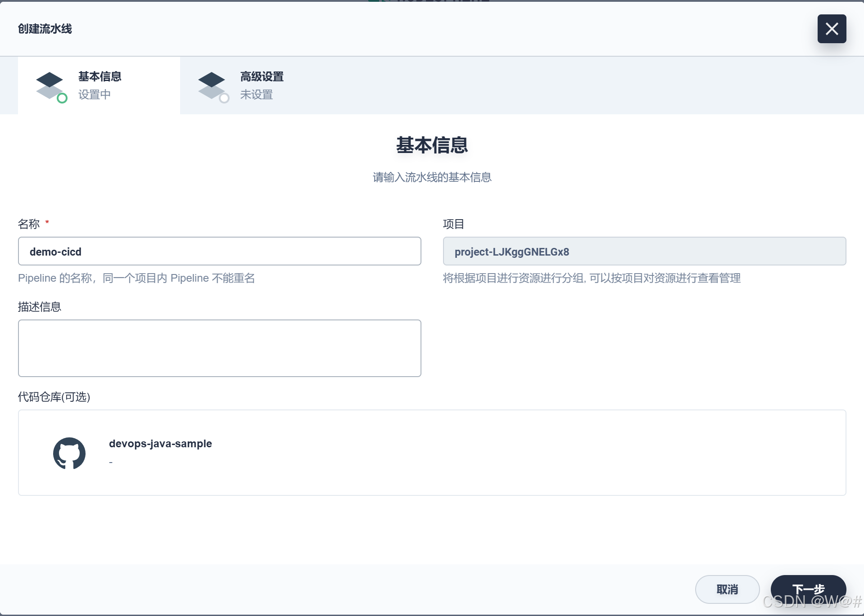This screenshot has height=616, width=864.
Task: Click the 请输入流水线的基本信息 subtitle
Action: [432, 177]
